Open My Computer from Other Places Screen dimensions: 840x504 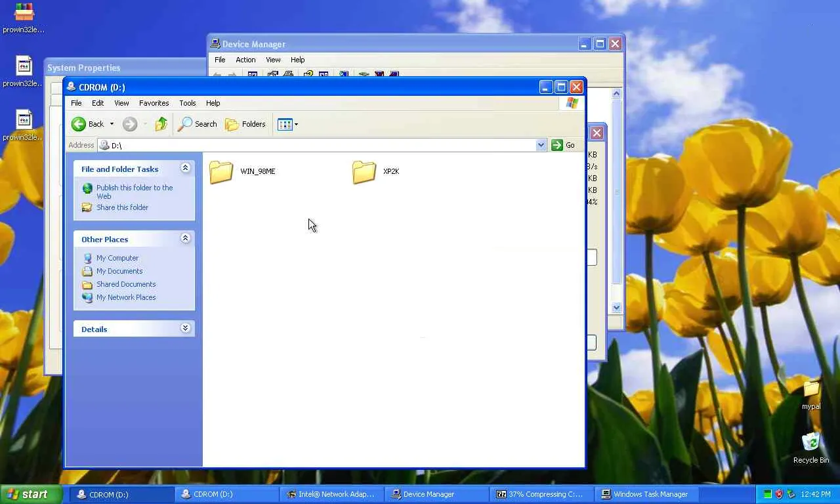point(117,258)
